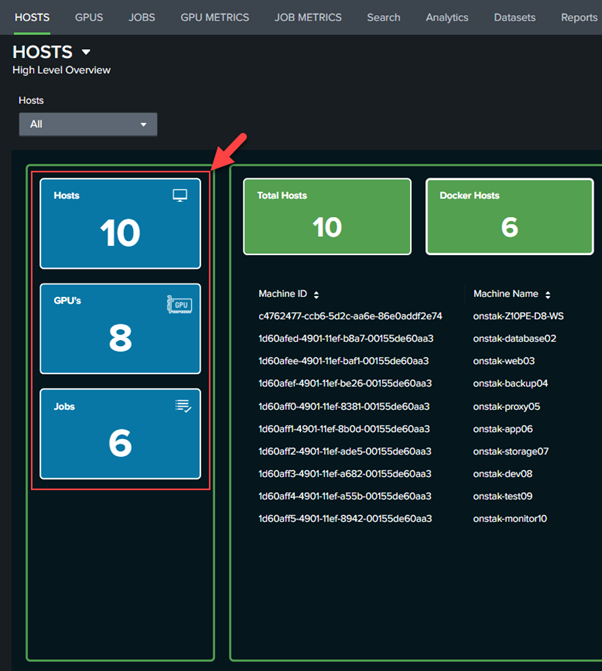Image resolution: width=602 pixels, height=671 pixels.
Task: Open Reports in the navigation bar
Action: coord(579,17)
